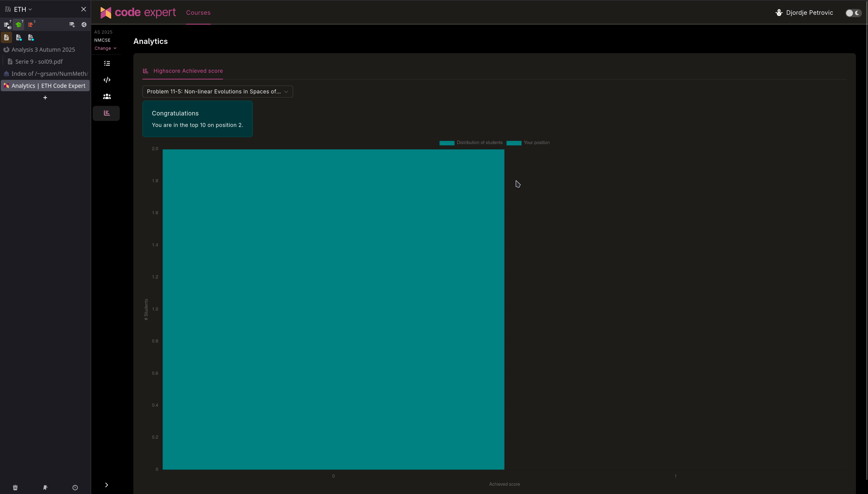This screenshot has height=494, width=868.
Task: Expand the ETH workspace dropdown
Action: [22, 10]
